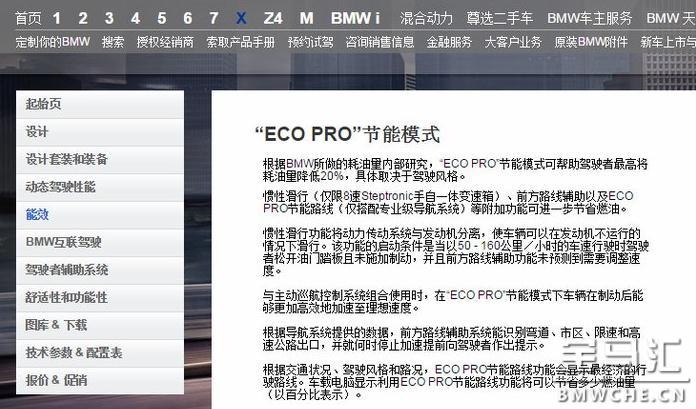Select 报价 & 促销 in the sidebar
This screenshot has height=409, width=696.
(x=100, y=381)
